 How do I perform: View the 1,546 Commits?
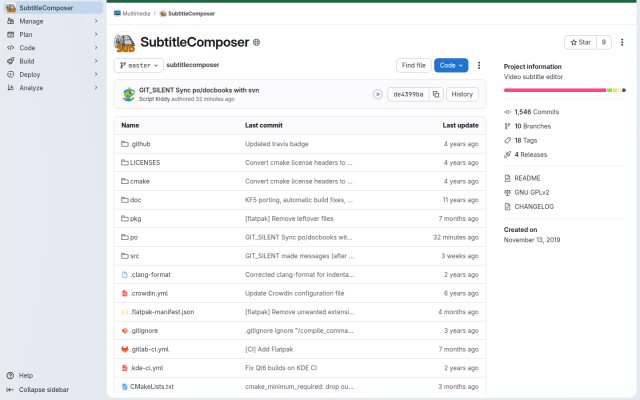coord(536,112)
